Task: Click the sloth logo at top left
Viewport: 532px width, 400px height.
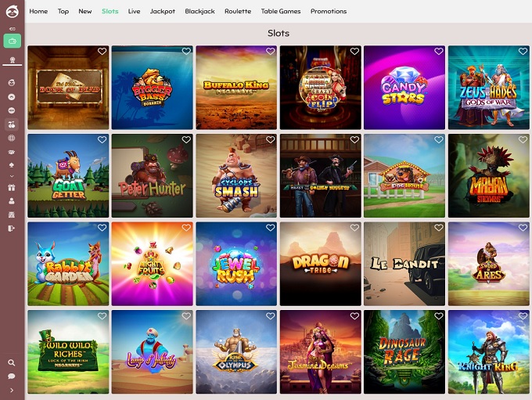Action: click(13, 11)
